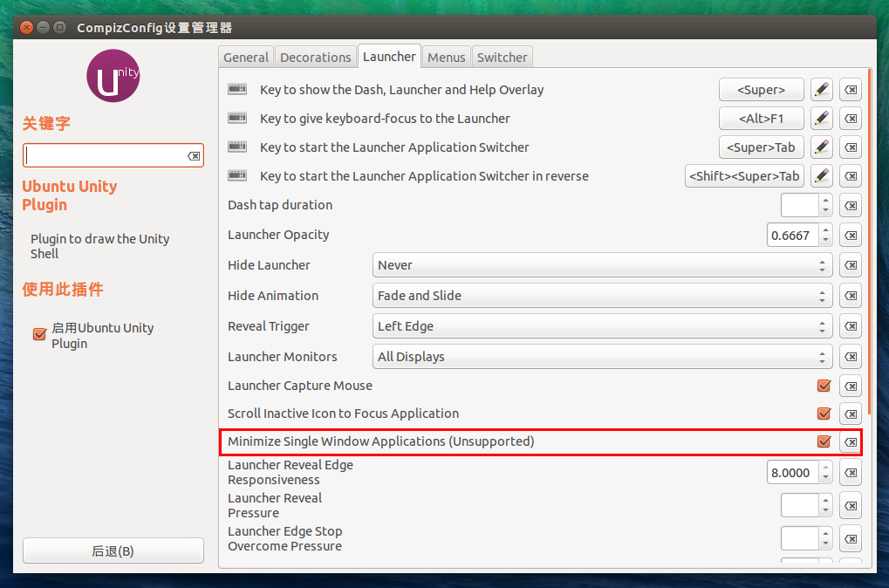Open the Launcher Monitors dropdown
The width and height of the screenshot is (889, 588).
tap(602, 357)
